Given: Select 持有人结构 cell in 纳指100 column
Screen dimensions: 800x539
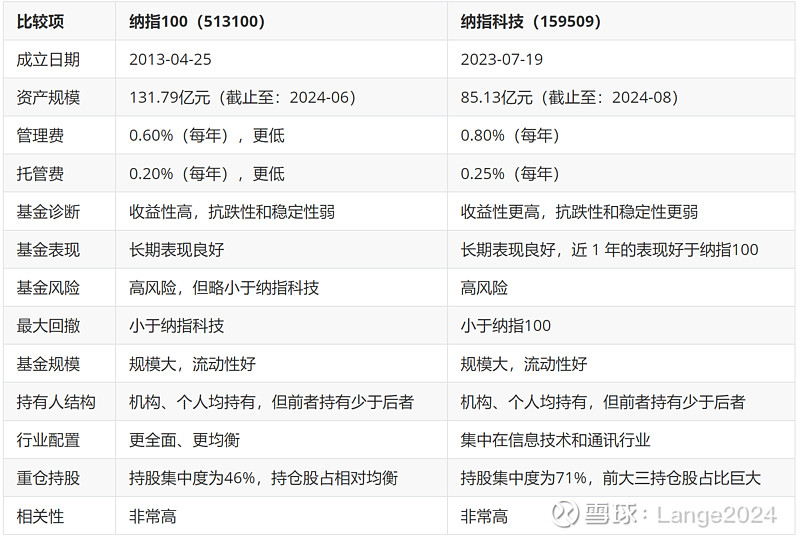Looking at the screenshot, I should (x=271, y=402).
